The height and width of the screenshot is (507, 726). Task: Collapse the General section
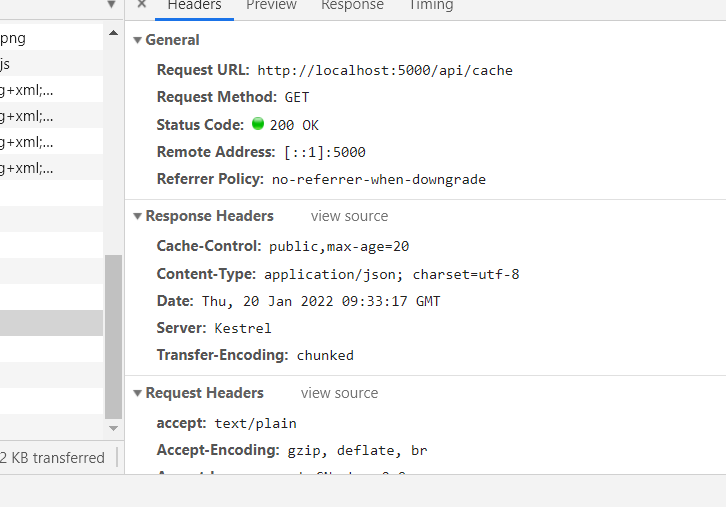[137, 40]
